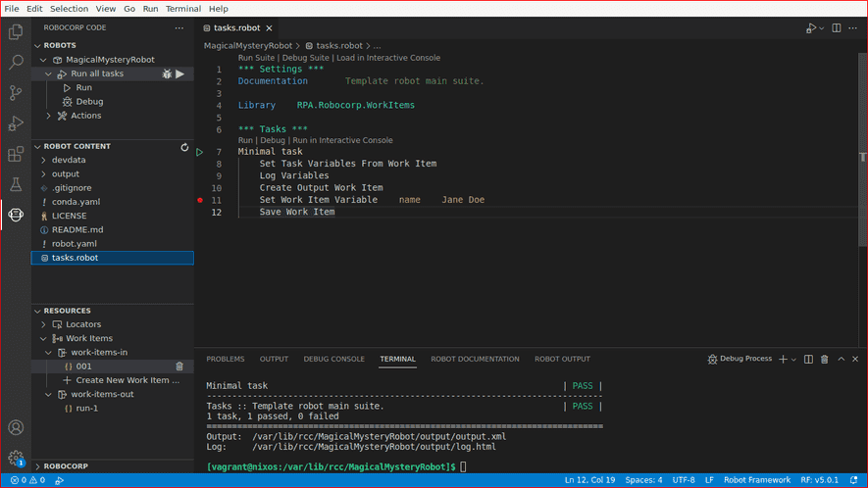Open the Terminal menu

(x=183, y=9)
